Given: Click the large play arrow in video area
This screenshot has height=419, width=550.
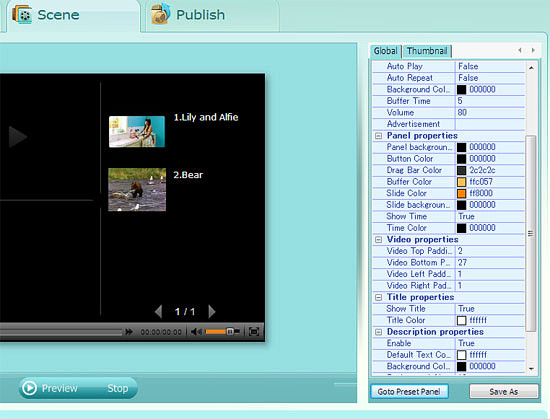Looking at the screenshot, I should coord(18,136).
